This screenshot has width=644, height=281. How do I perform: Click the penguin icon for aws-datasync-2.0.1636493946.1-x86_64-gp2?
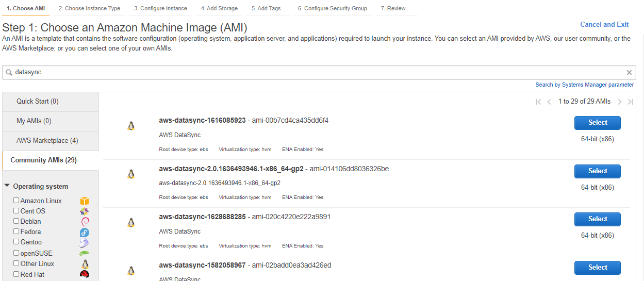pyautogui.click(x=131, y=174)
